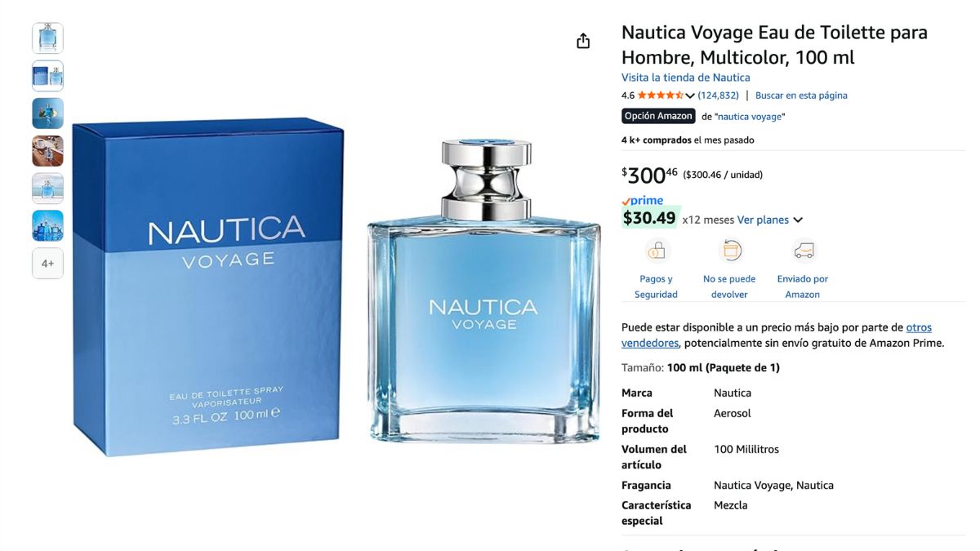Open the Pagos y Seguridad lock icon
Viewport: 980px width, 551px height.
coord(657,251)
